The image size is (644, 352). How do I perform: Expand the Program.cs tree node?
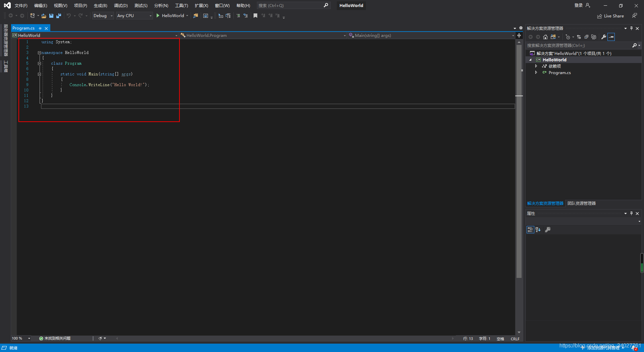click(x=536, y=72)
